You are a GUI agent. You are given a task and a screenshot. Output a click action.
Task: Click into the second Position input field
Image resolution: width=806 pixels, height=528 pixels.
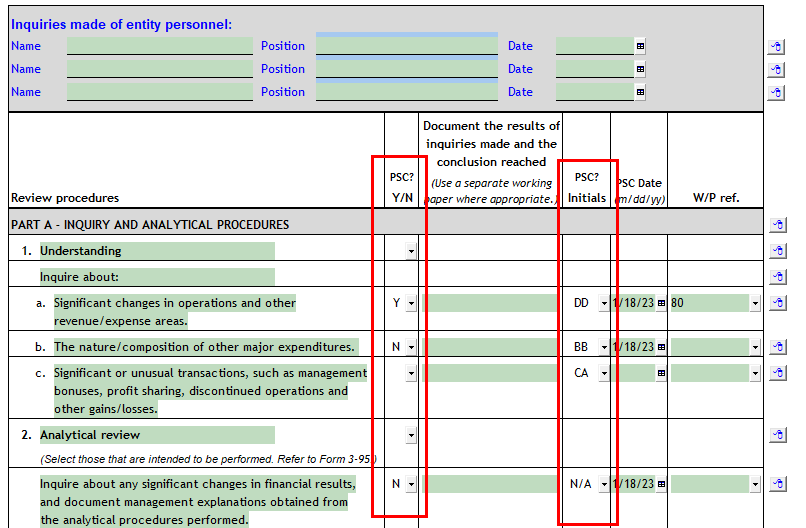pos(407,69)
